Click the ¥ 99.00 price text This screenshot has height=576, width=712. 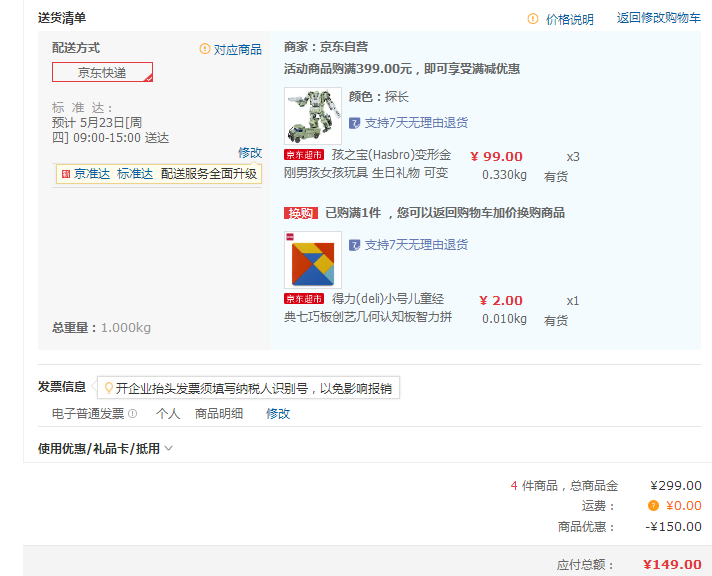[x=496, y=156]
